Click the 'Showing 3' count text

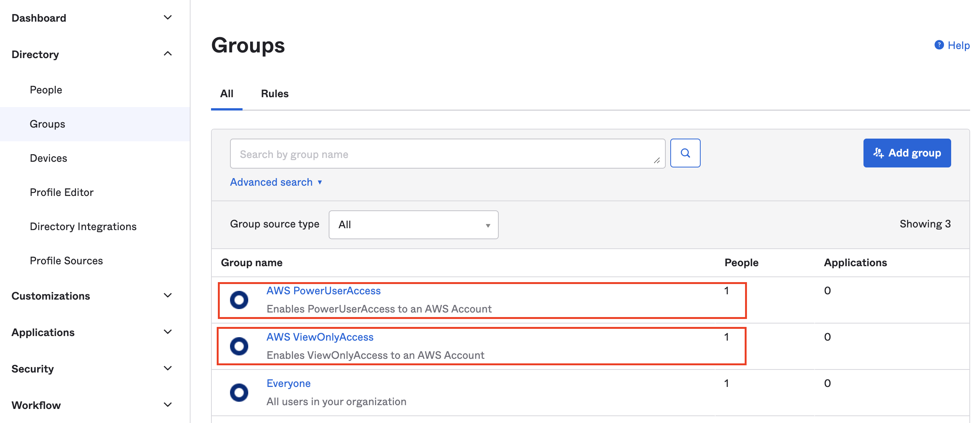tap(925, 224)
